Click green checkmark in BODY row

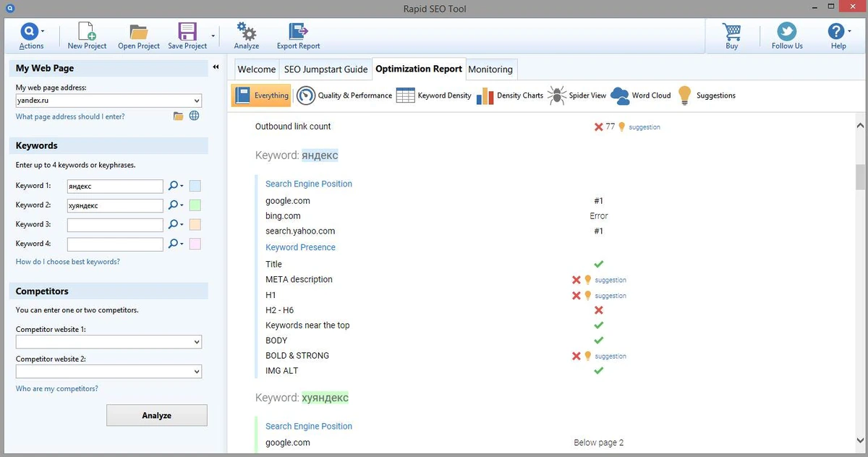599,340
